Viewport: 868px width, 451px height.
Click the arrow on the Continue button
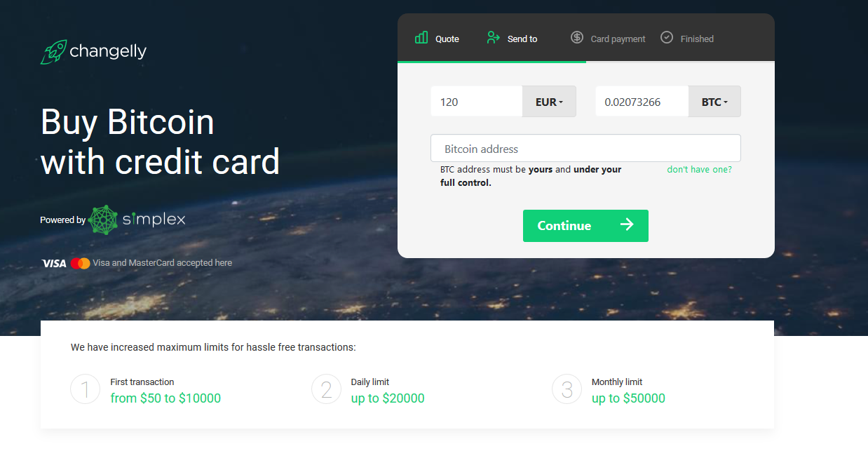pos(627,224)
